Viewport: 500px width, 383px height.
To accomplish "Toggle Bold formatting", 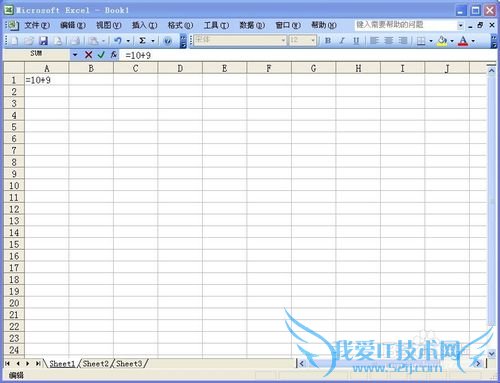I will [x=328, y=41].
